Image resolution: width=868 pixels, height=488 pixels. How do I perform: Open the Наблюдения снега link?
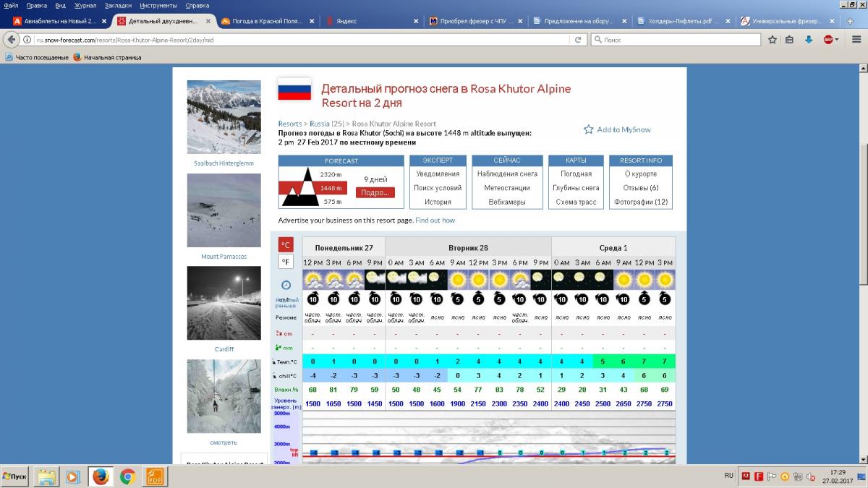tap(507, 174)
